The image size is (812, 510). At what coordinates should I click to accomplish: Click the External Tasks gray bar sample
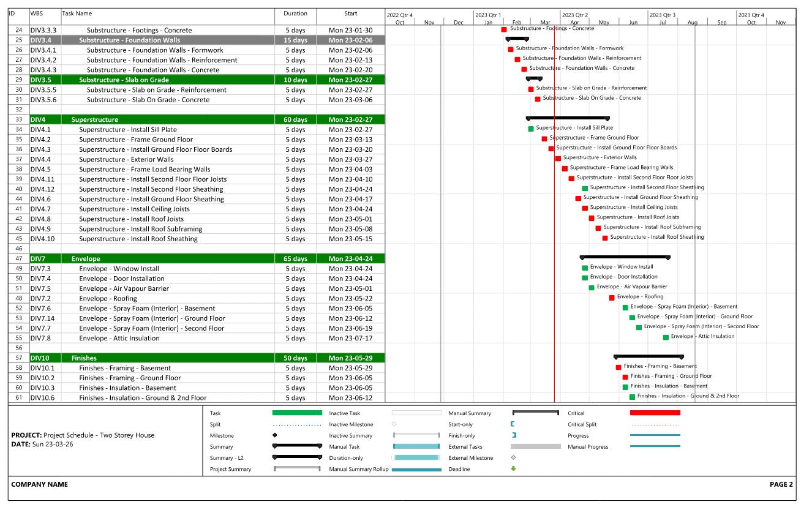pos(536,446)
